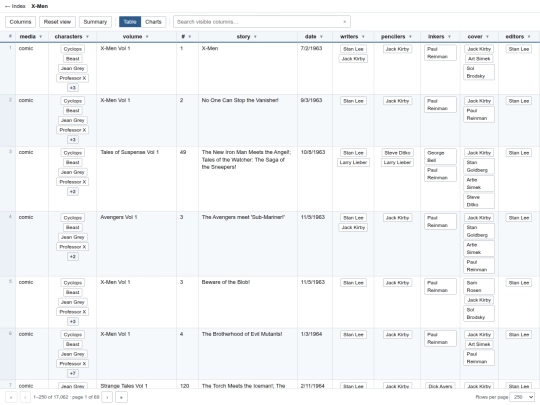Click George Bell inker tag
Viewport: 540px width, 405px height.
(x=440, y=156)
